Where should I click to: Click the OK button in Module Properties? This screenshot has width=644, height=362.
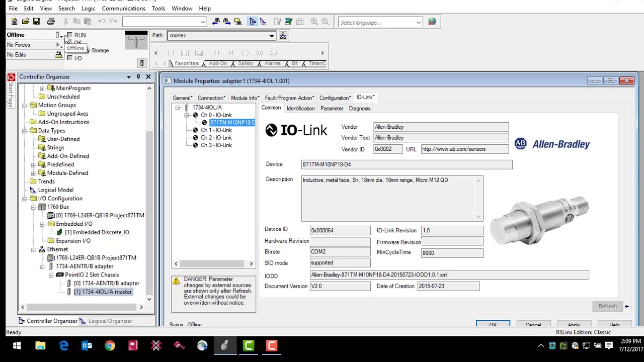(493, 324)
